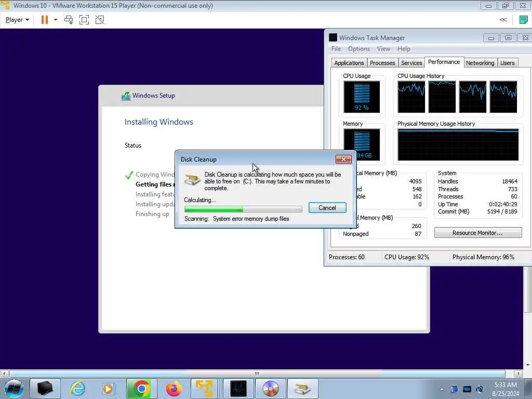Cancel the Disk Cleanup calculation
Viewport: 532px width, 399px height.
pyautogui.click(x=327, y=208)
